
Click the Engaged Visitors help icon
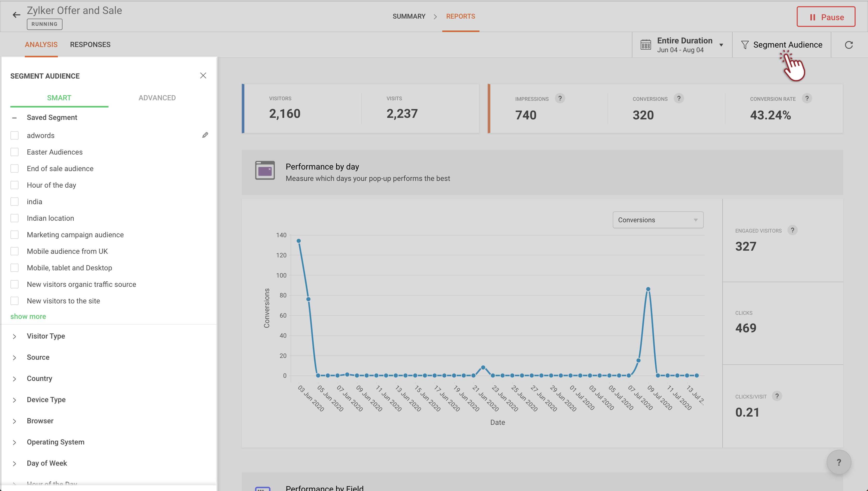(792, 230)
